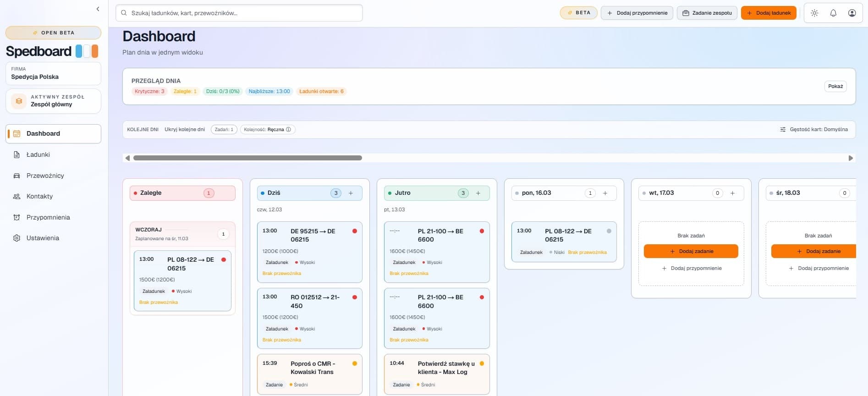Open the RO 012512 → 21-450 card
The image size is (868, 396).
tap(309, 318)
